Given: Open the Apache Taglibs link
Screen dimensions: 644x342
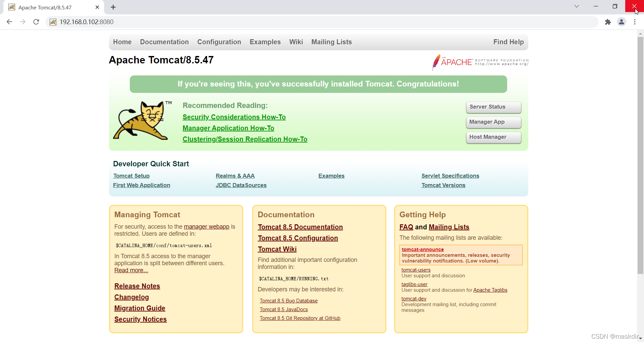Looking at the screenshot, I should click(x=490, y=290).
